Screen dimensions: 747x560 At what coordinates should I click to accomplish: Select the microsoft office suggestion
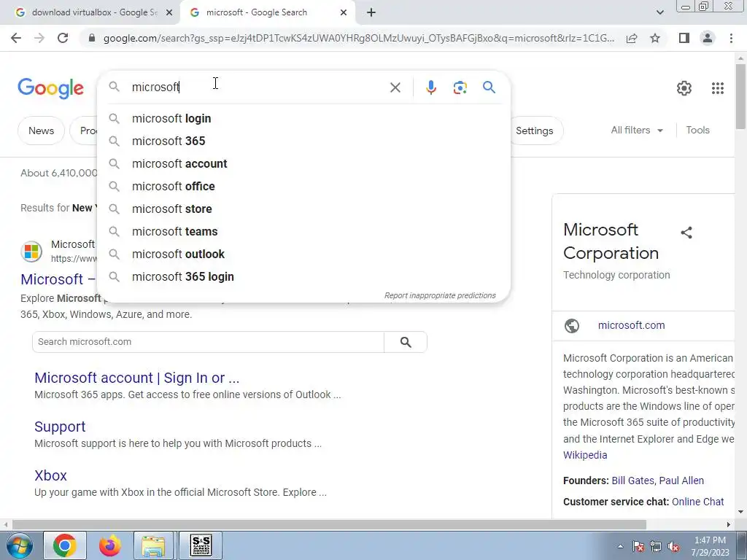point(303,186)
